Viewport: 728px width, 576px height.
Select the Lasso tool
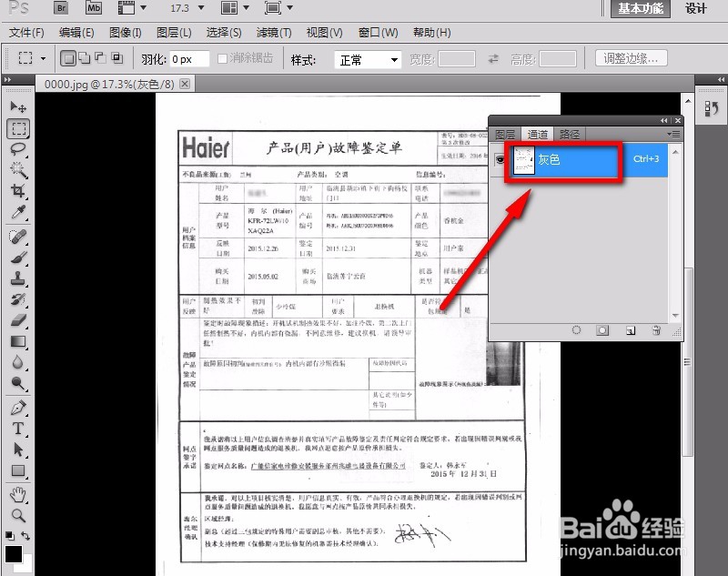18,148
